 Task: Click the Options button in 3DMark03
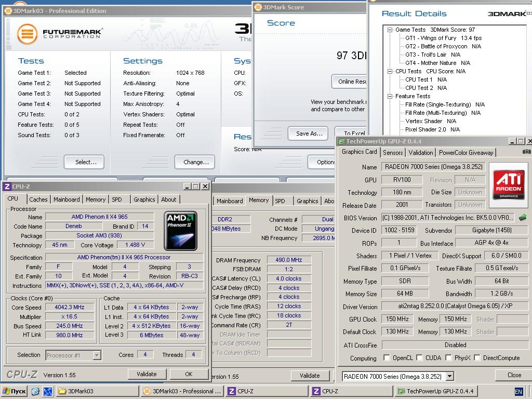pyautogui.click(x=322, y=162)
